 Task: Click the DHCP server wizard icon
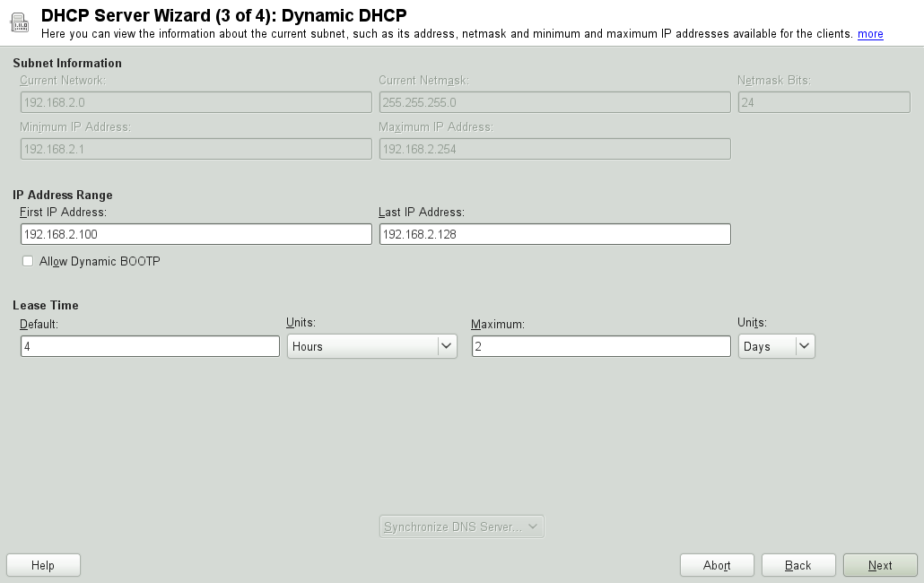pyautogui.click(x=19, y=22)
